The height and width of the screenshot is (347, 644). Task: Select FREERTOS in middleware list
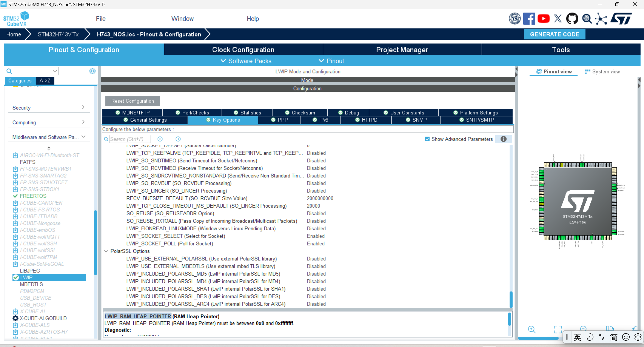click(x=33, y=196)
